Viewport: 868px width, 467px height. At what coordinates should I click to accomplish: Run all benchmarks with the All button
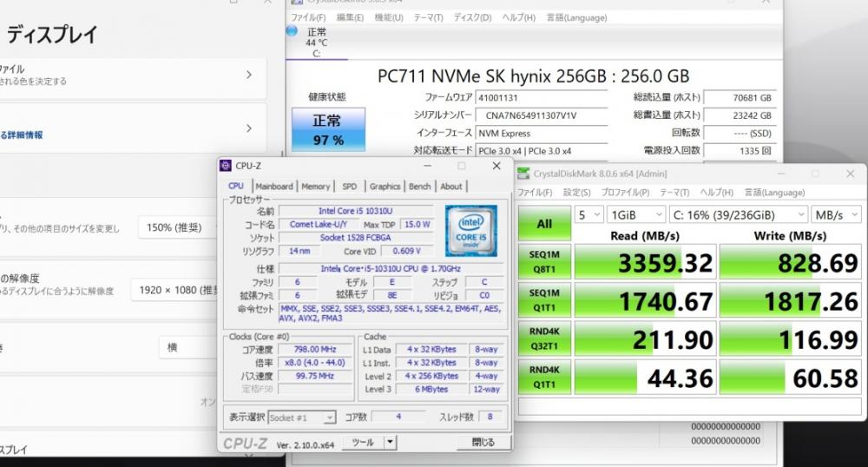544,224
